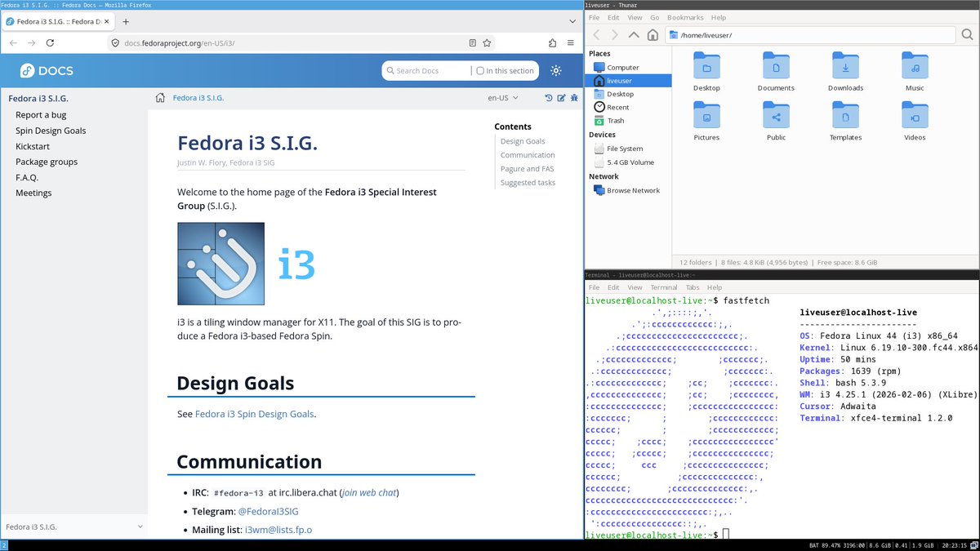Expand the Fedora i3 S.I.G. component selector at bottom
Screen dimensions: 980x551
(73, 527)
